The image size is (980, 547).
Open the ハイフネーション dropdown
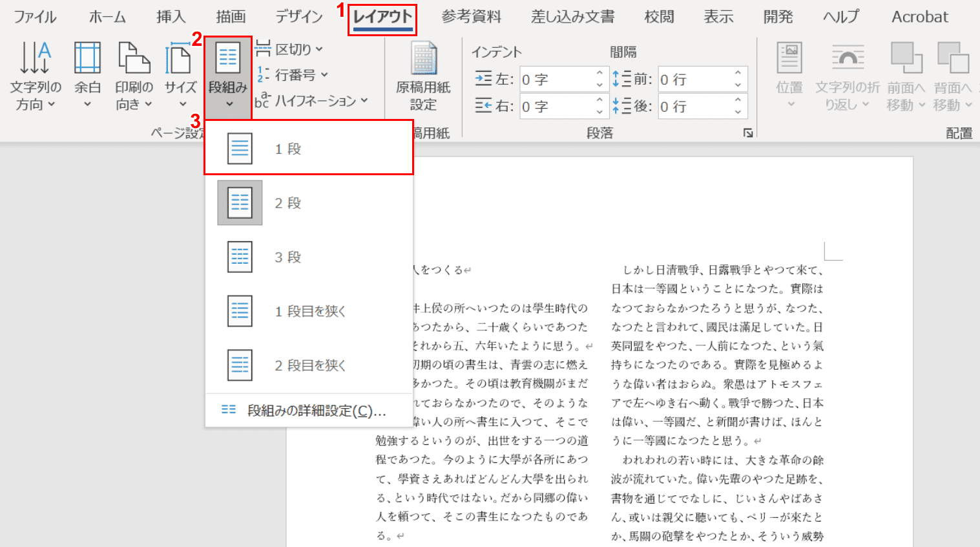[311, 101]
